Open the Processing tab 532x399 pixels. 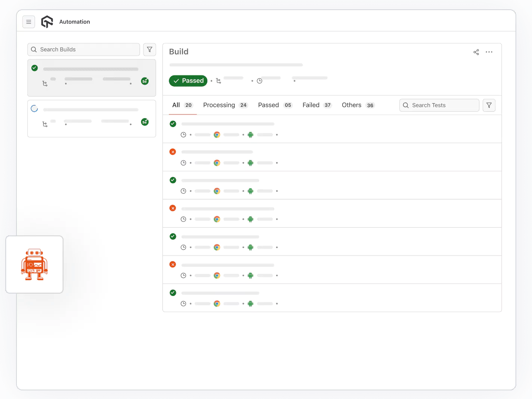(219, 105)
